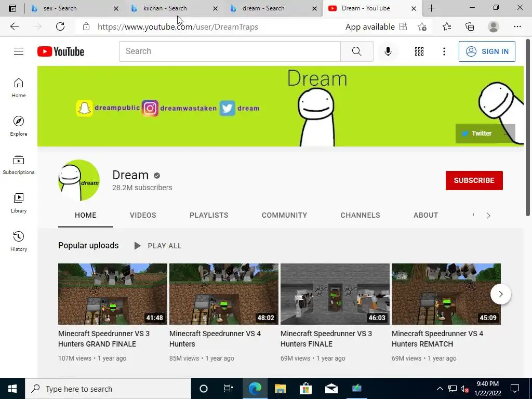Open the tab actions menu icon
Viewport: 532px width, 399px height.
coord(12,8)
